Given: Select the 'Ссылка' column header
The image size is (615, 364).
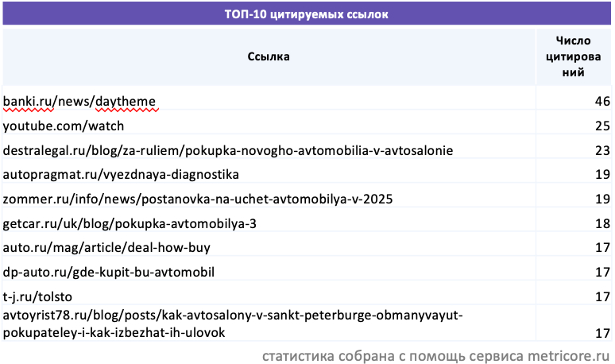Looking at the screenshot, I should click(269, 56).
